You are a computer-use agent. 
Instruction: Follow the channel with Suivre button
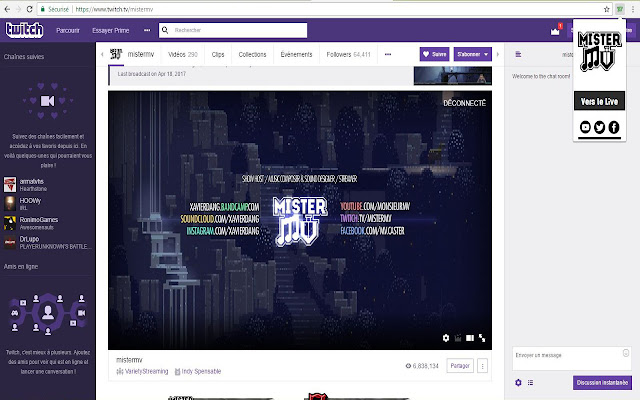tap(434, 54)
